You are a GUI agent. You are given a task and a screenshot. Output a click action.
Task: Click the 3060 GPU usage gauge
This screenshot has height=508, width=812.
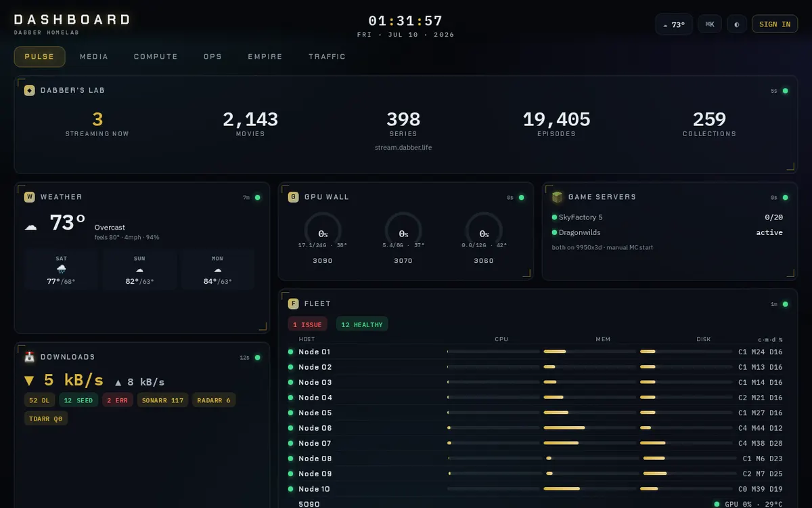click(x=484, y=231)
